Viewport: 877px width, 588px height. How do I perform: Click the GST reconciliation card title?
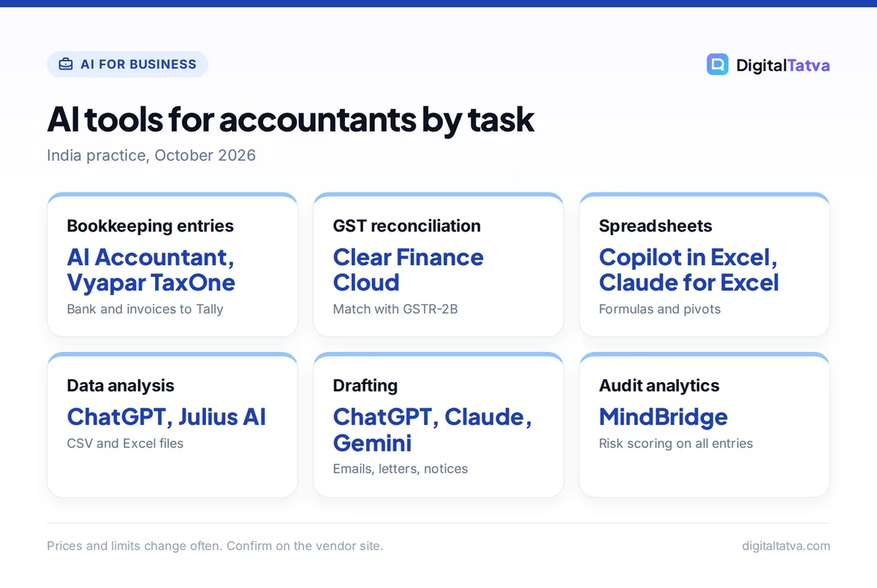click(407, 226)
